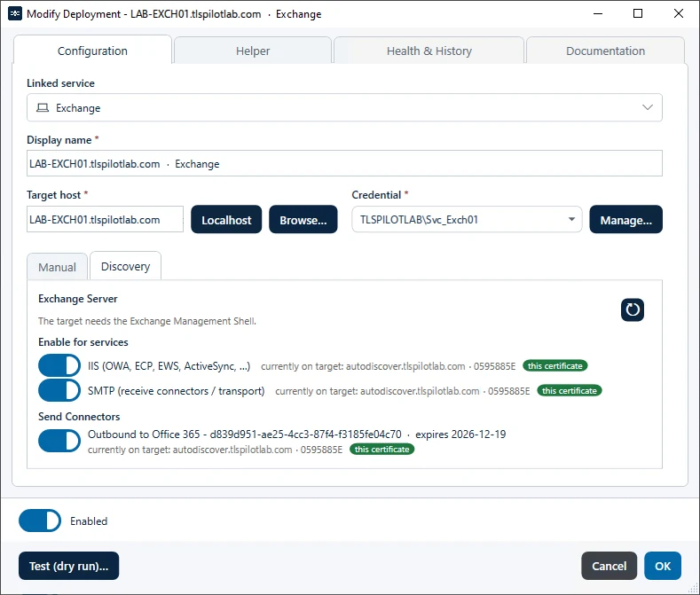Open the Health & History tab

click(429, 51)
